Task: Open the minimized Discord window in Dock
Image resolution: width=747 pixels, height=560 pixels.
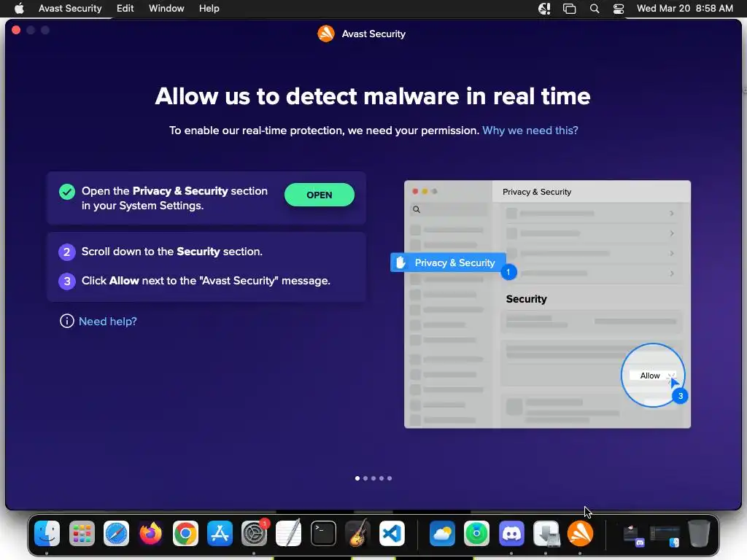Action: (x=633, y=536)
